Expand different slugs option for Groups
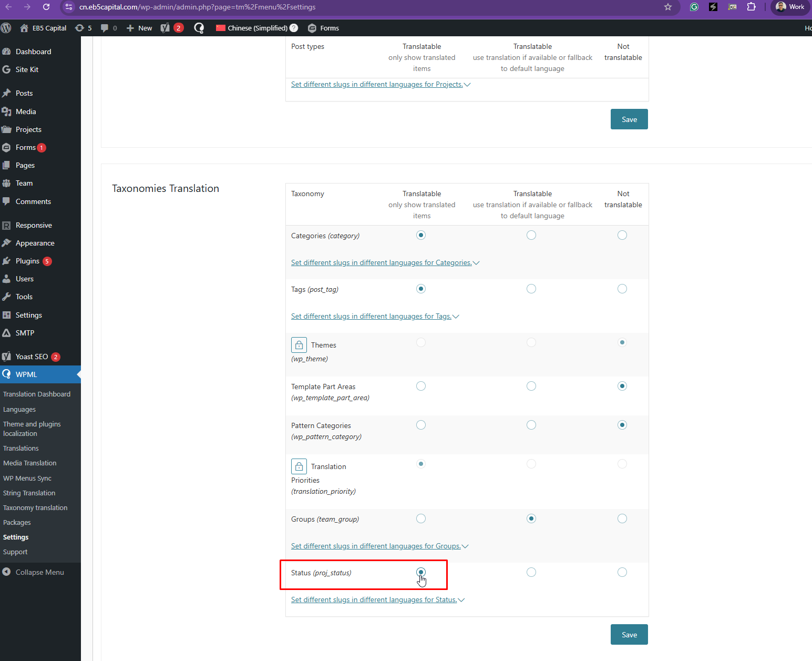 point(379,546)
